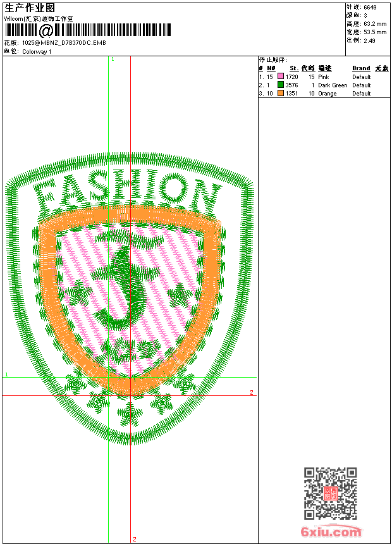Image resolution: width=392 pixels, height=544 pixels.
Task: Click the Pink thread color swatch
Action: [x=281, y=77]
